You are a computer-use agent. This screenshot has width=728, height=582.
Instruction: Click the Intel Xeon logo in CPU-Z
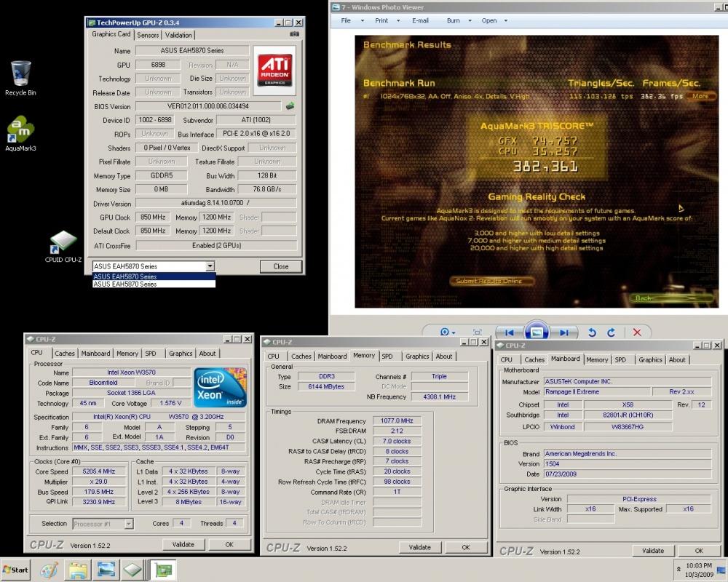point(220,388)
